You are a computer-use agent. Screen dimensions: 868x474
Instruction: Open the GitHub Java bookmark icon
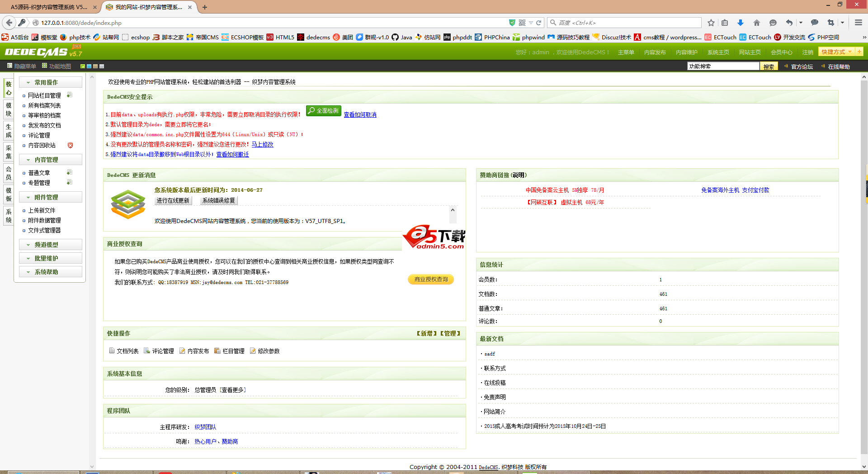pos(395,37)
